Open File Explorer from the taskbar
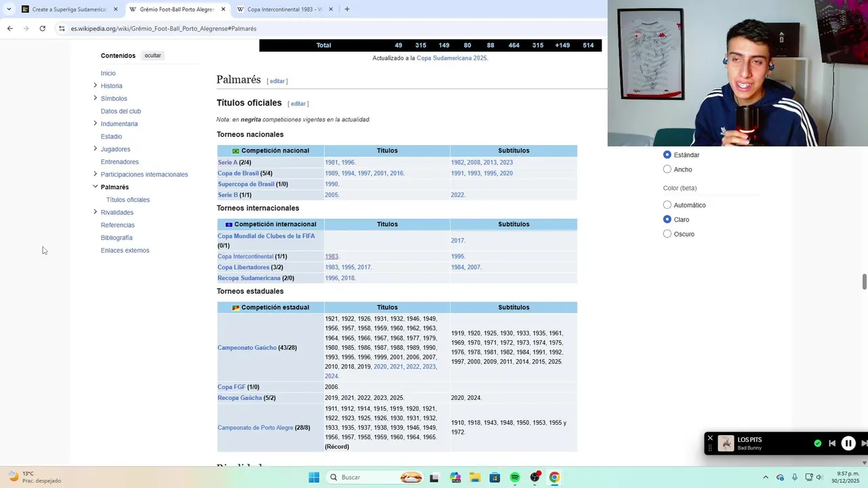Viewport: 868px width, 488px height. pos(475,477)
